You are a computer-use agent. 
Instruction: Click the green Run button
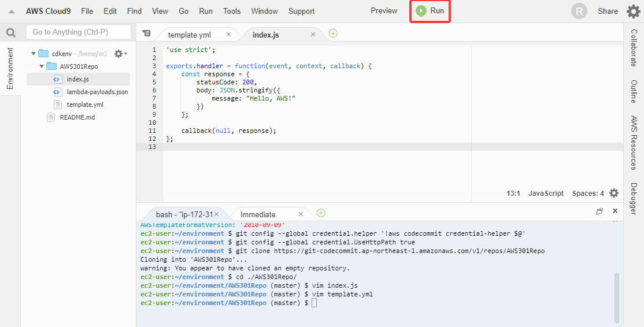pos(430,11)
